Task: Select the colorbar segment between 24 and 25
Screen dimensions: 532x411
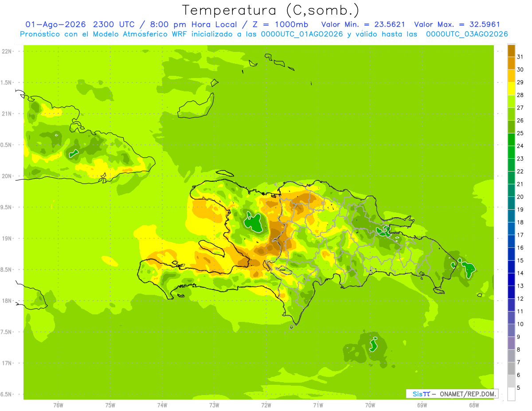Action: pyautogui.click(x=511, y=140)
